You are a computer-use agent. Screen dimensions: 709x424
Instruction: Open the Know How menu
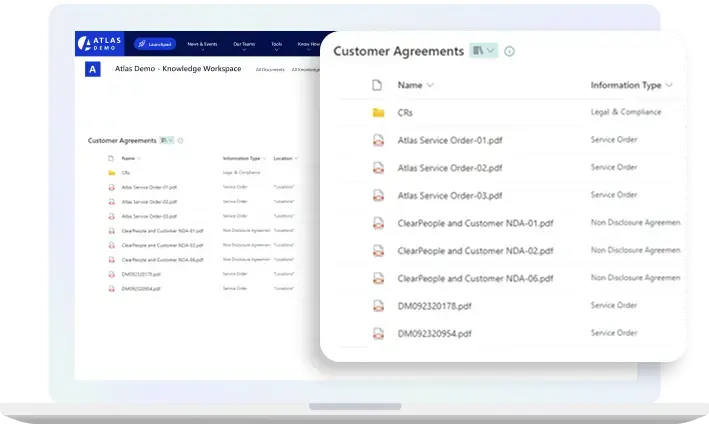pyautogui.click(x=308, y=44)
